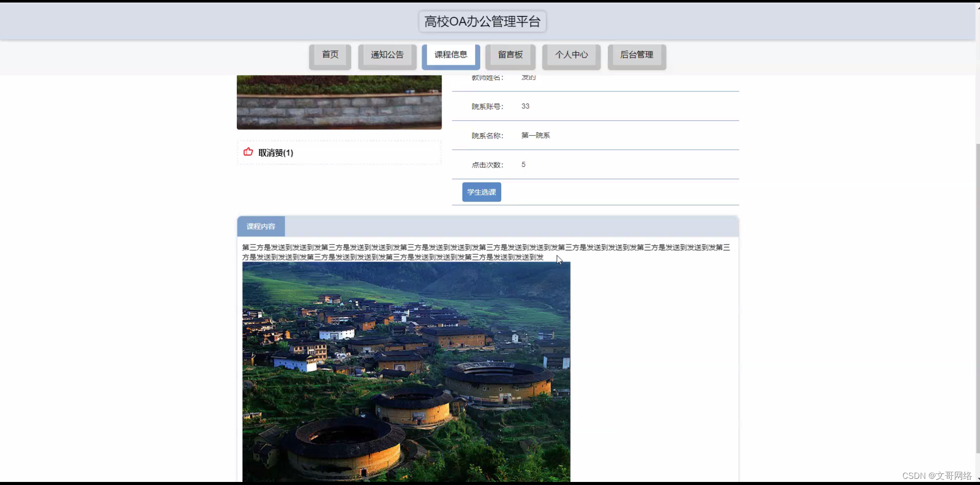980x485 pixels.
Task: Open the 通知公告 section
Action: tap(386, 54)
